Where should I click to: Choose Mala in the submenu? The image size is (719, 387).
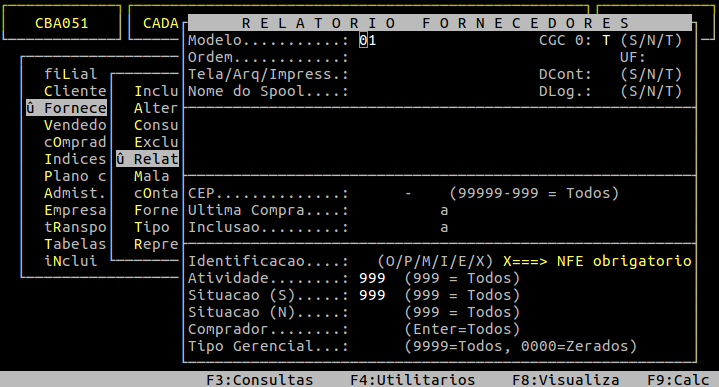(x=151, y=176)
